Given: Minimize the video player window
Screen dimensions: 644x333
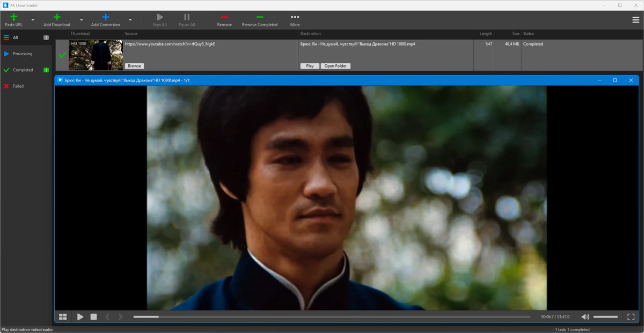Looking at the screenshot, I should tap(599, 80).
